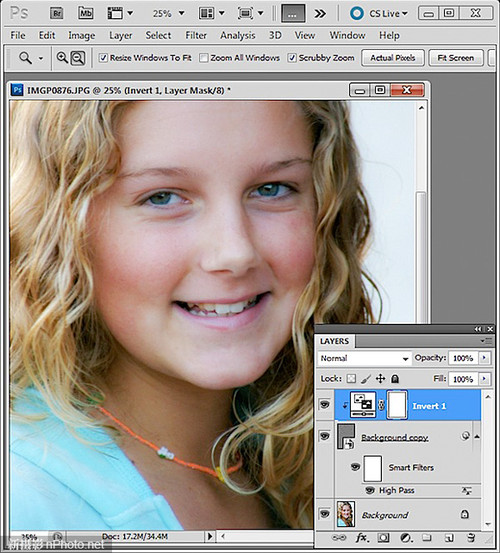Open the Opacity slider arrow
This screenshot has height=553, width=500.
484,358
